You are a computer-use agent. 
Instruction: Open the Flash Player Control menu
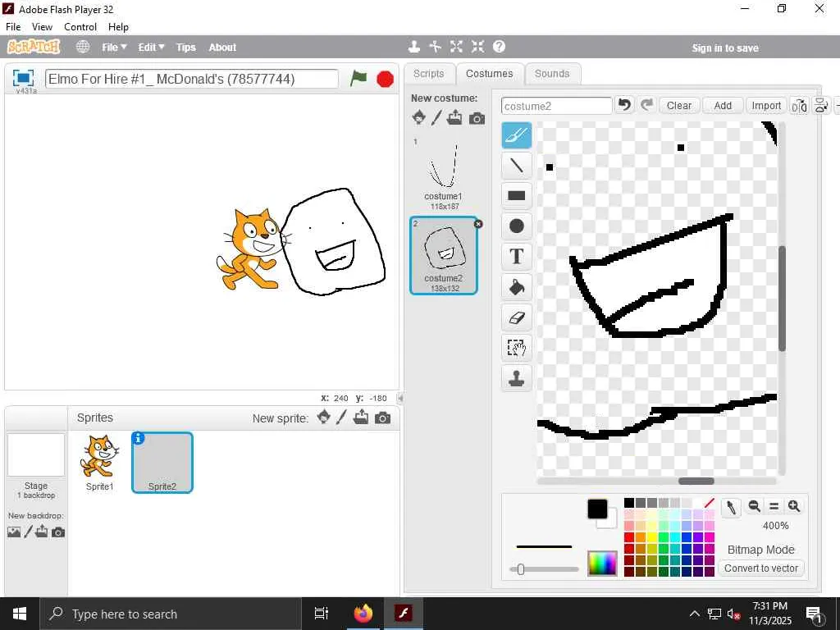pos(80,27)
